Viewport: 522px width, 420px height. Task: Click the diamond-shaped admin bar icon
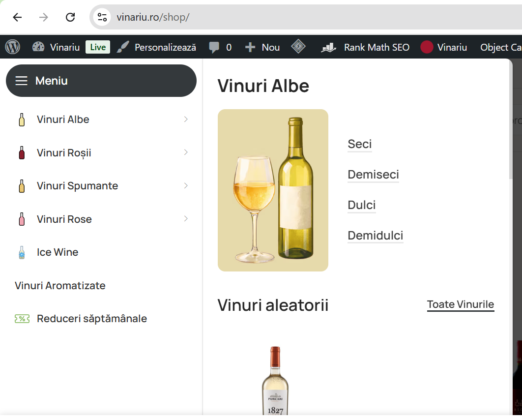pos(298,46)
